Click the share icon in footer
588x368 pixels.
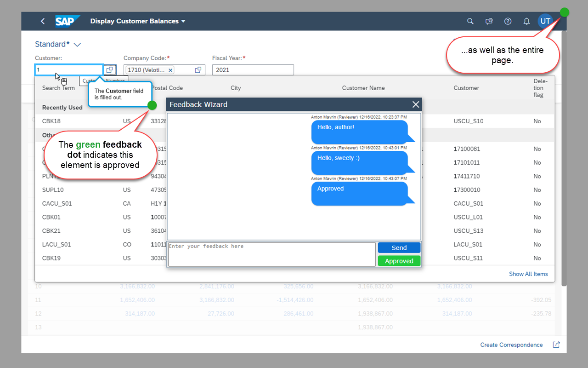point(556,345)
